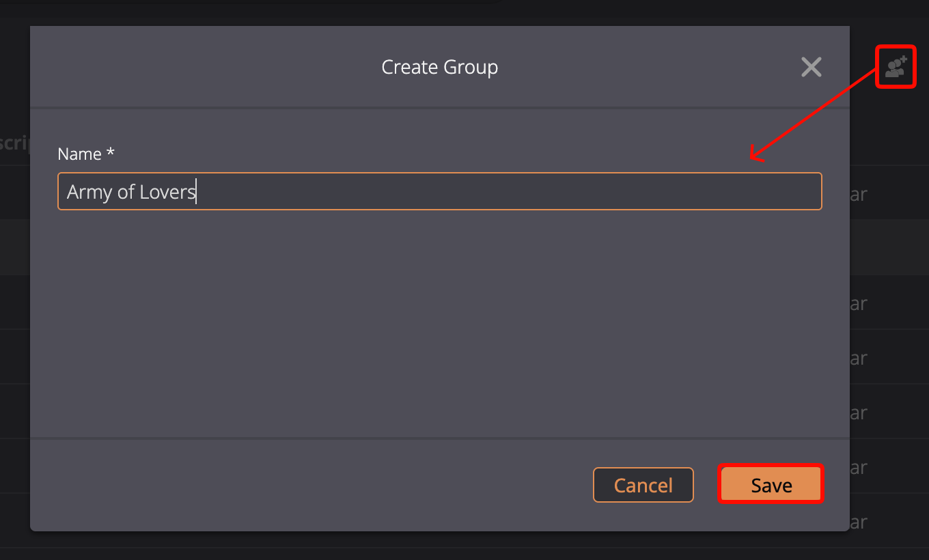Screen dimensions: 929x560
Task: Focus the Name input field
Action: tap(440, 191)
